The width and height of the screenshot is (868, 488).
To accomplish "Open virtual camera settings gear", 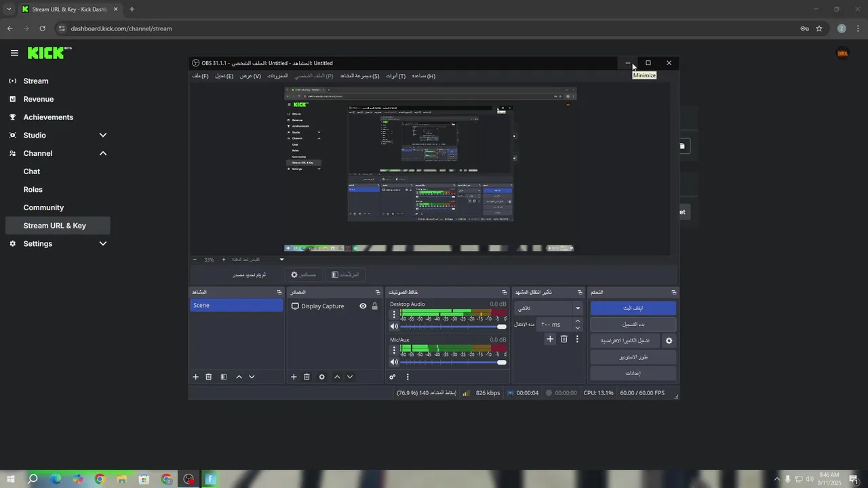I will click(669, 341).
